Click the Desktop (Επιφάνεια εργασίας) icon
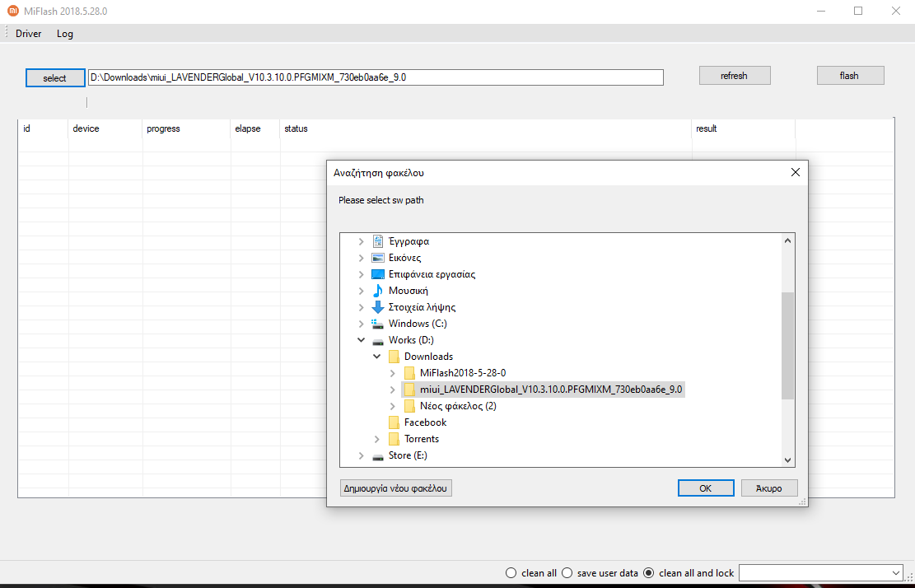 pos(378,274)
